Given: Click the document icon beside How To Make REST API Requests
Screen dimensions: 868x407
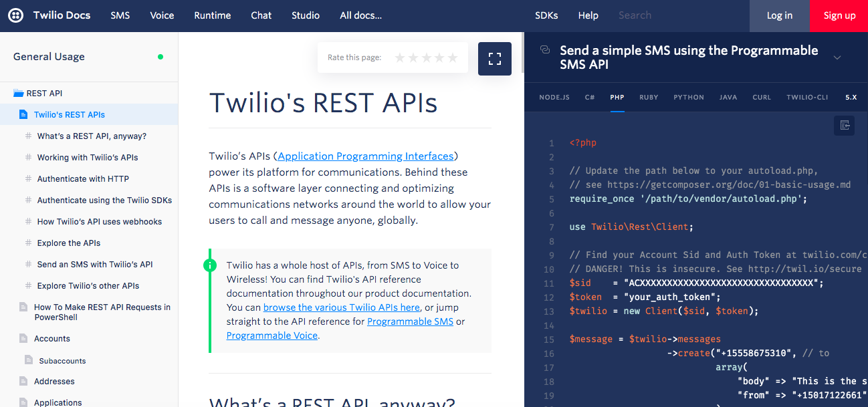Looking at the screenshot, I should 23,307.
